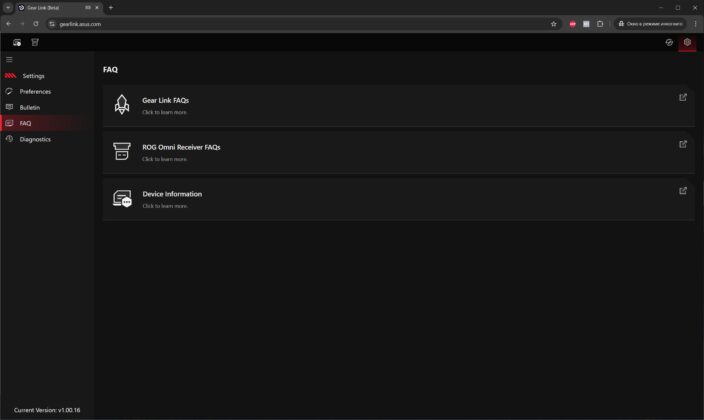Open the Omni Receiver icon in the top bar
Viewport: 704px width, 420px height.
pos(35,42)
